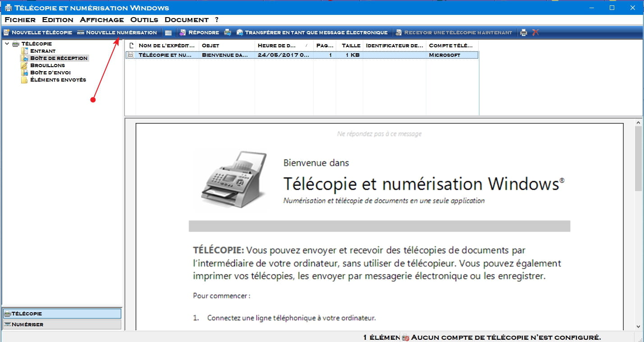Click the preview scrollbar up arrow
The height and width of the screenshot is (342, 644).
(639, 123)
